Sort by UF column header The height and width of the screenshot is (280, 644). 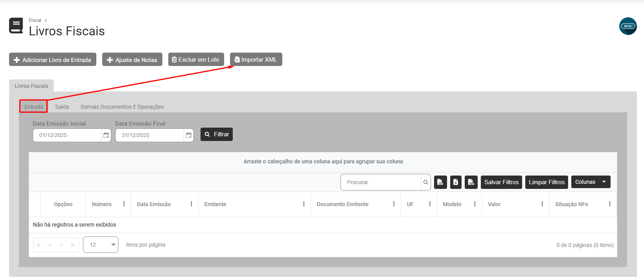[x=410, y=204]
